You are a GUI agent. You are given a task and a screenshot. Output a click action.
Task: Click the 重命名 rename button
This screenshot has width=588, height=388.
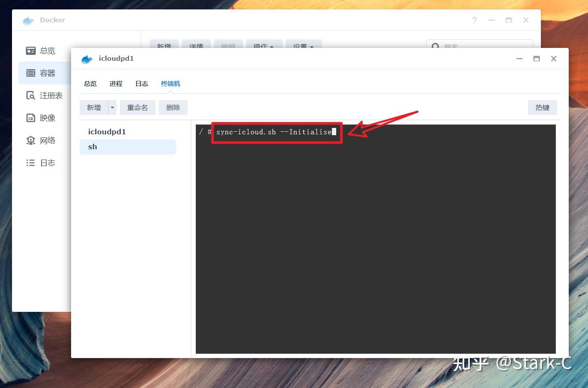click(x=137, y=107)
